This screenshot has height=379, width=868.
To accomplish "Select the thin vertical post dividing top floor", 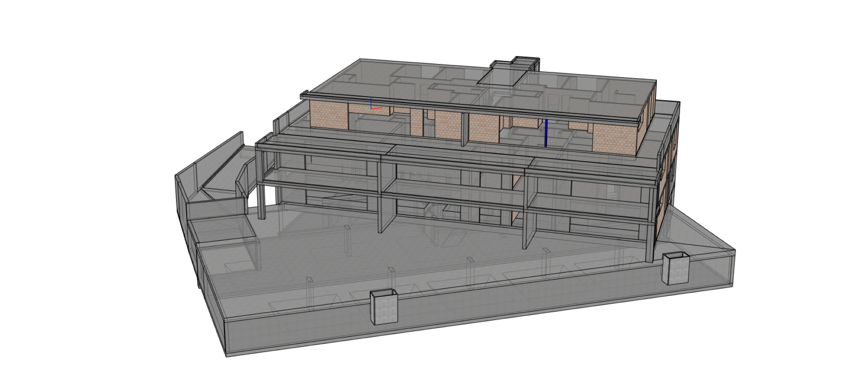I will coord(464,130).
